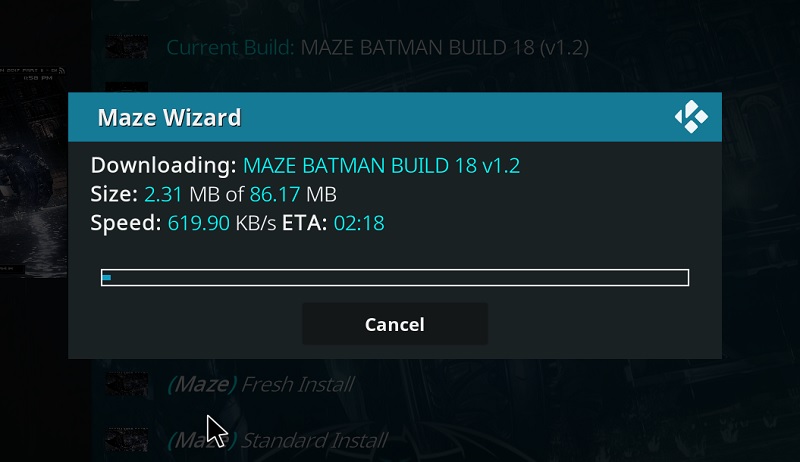Click the Standard Install item thumbnail icon
800x462 pixels.
click(x=127, y=440)
